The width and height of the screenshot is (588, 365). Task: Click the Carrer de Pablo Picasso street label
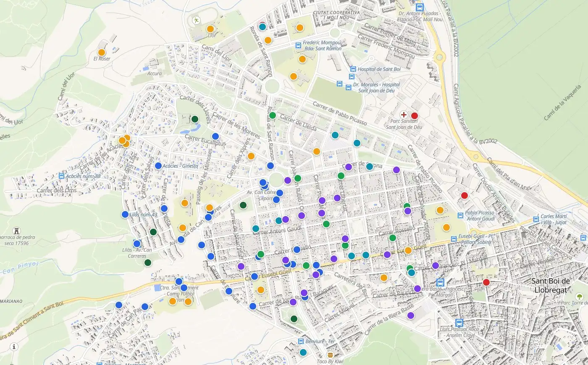point(340,114)
